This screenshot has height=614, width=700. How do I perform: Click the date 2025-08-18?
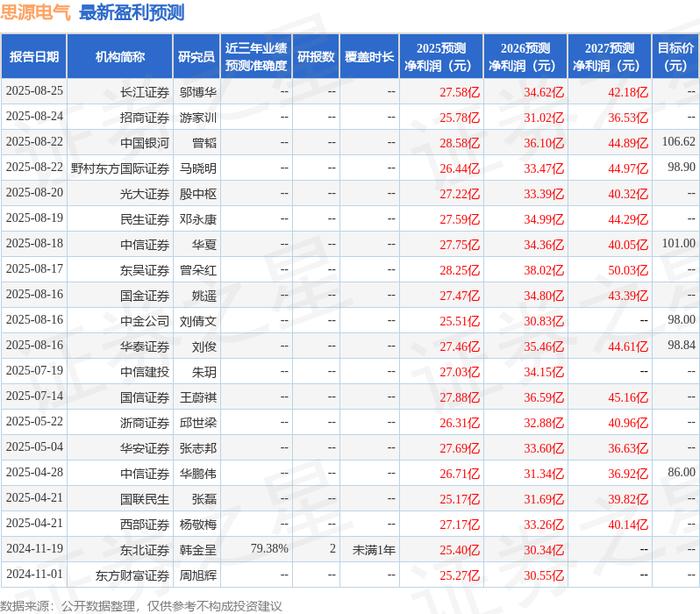(x=34, y=244)
